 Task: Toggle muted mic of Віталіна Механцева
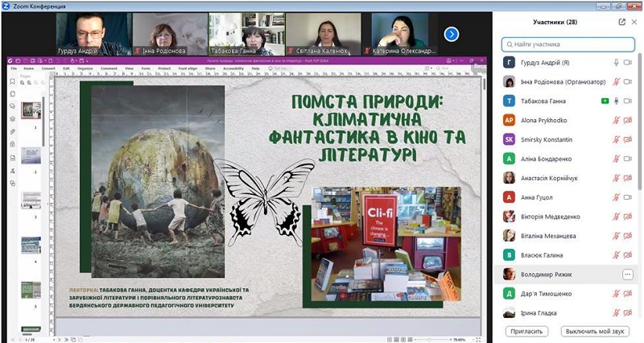coord(616,236)
